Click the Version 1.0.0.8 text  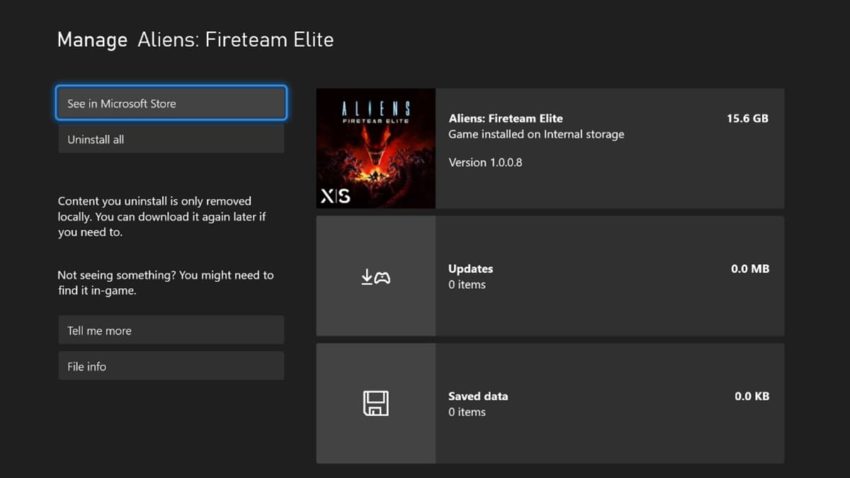click(x=485, y=162)
